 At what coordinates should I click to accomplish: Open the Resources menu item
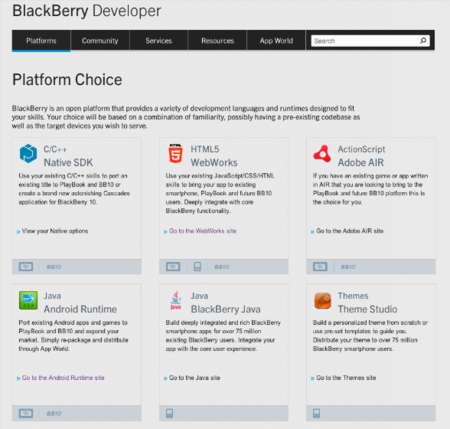pyautogui.click(x=217, y=41)
